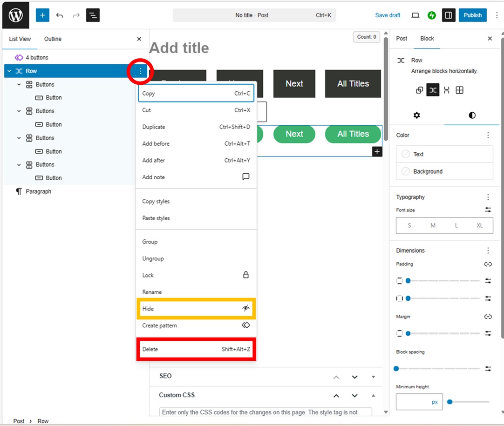Open the block inserter plus button
Screen dimensions: 504x426
coord(42,15)
